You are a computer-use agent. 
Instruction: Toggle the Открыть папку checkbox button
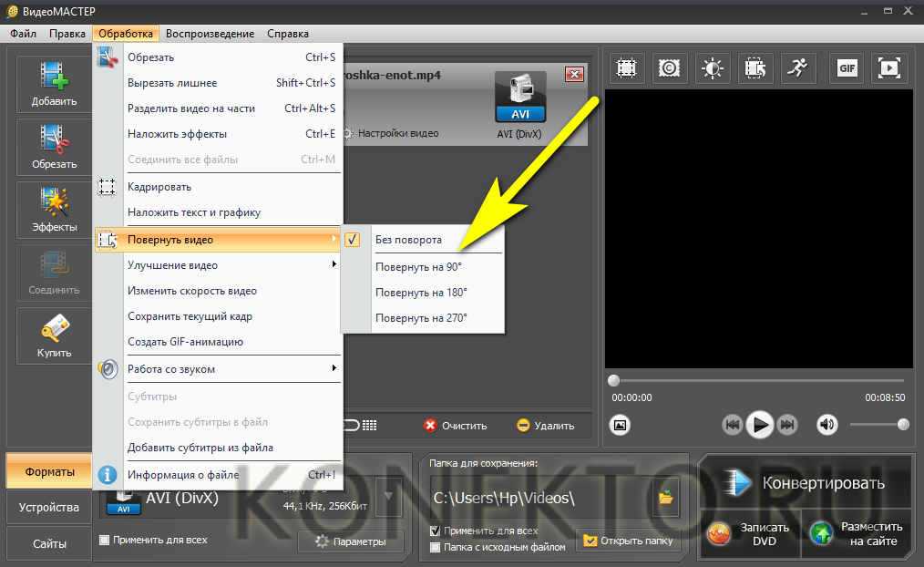628,541
